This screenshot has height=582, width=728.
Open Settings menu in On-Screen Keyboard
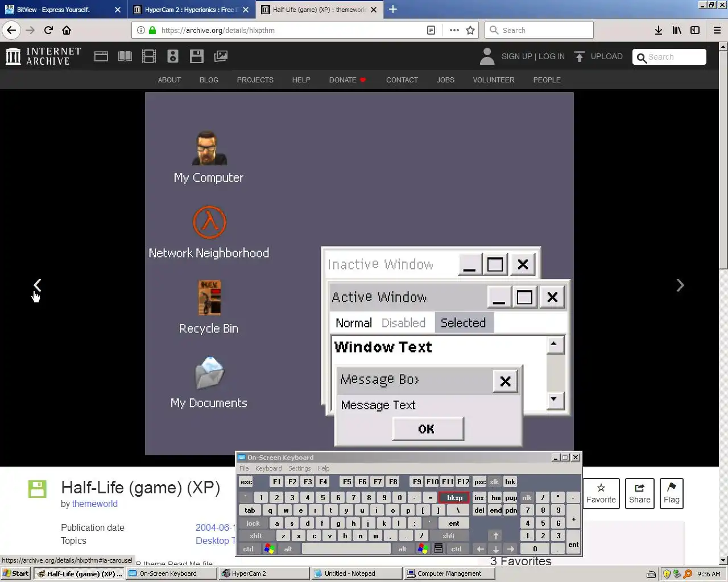point(300,468)
